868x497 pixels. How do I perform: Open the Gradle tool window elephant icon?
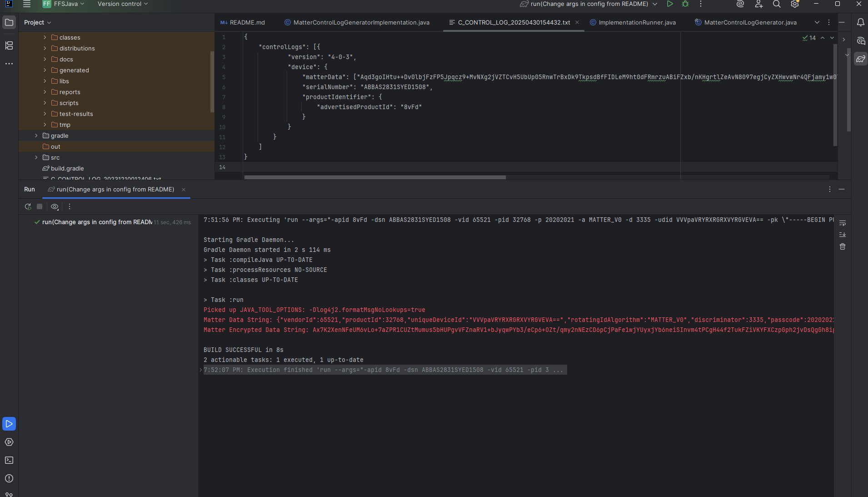click(860, 58)
